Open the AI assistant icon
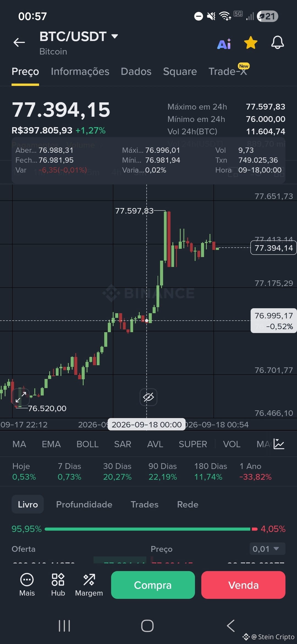The height and width of the screenshot is (644, 297). coord(224,43)
